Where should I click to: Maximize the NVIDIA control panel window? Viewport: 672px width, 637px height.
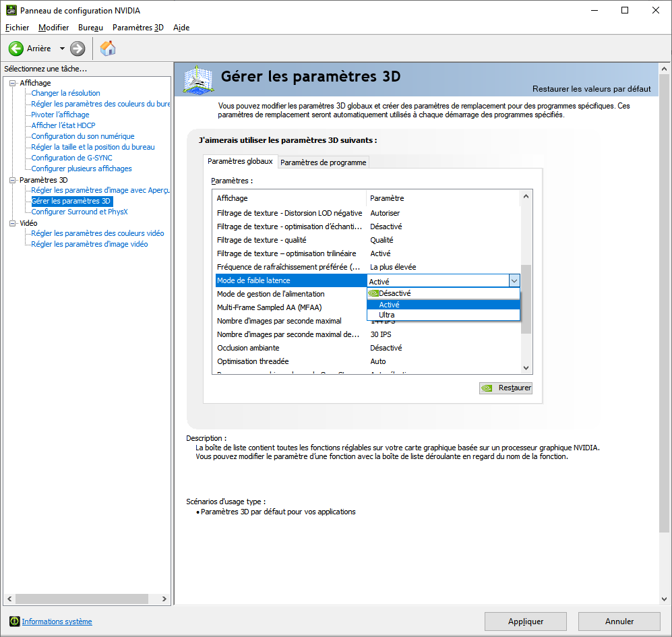625,10
